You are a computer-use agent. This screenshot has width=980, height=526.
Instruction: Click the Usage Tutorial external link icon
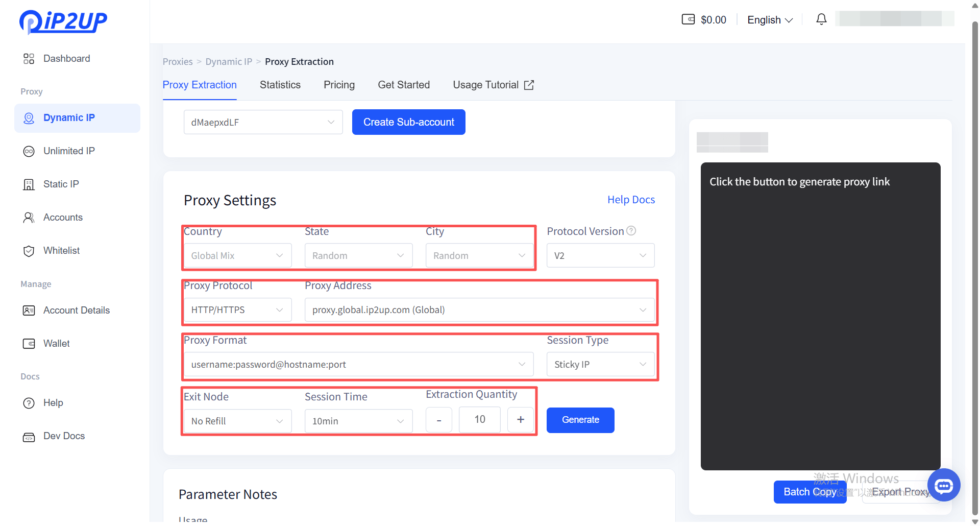click(x=529, y=85)
